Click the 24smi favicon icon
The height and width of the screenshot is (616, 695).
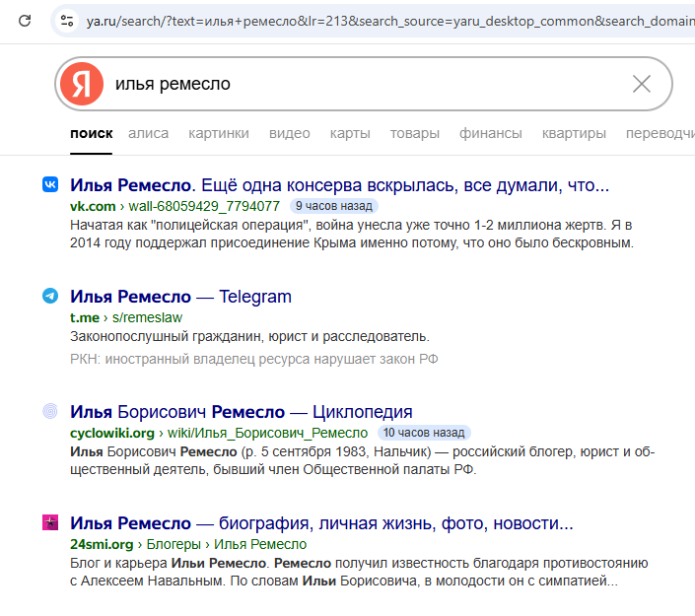(x=50, y=522)
